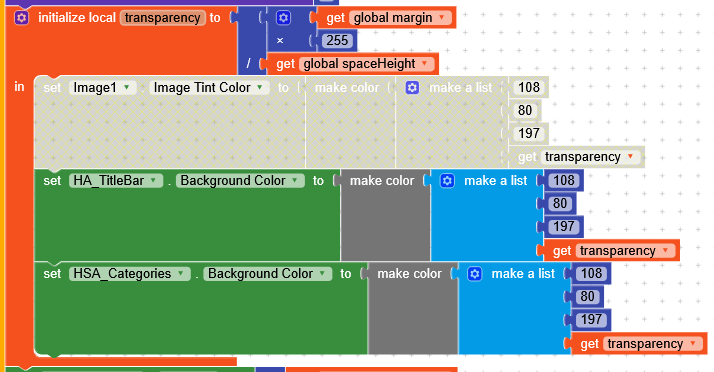
Task: Edit the local variable name transparency
Action: [163, 18]
